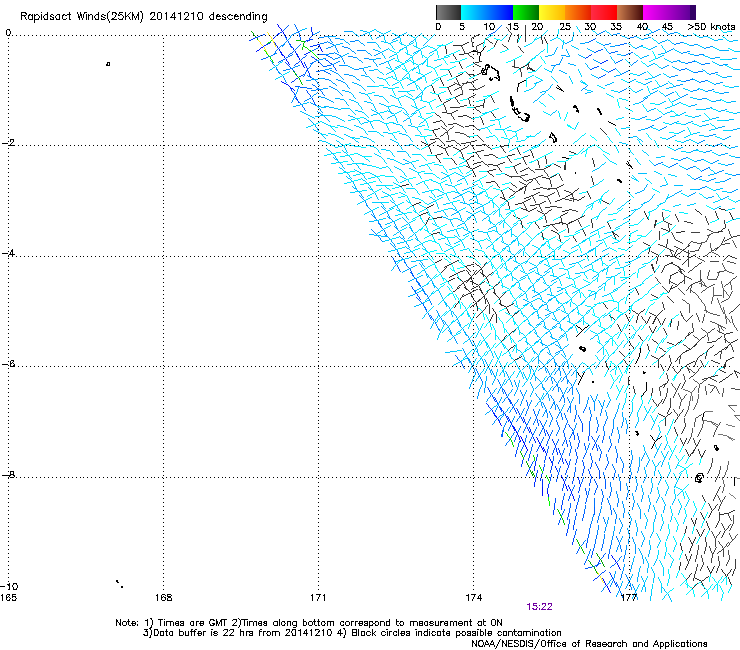This screenshot has height=650, width=740.
Task: Click the latitude label '-6'
Action: (8, 364)
